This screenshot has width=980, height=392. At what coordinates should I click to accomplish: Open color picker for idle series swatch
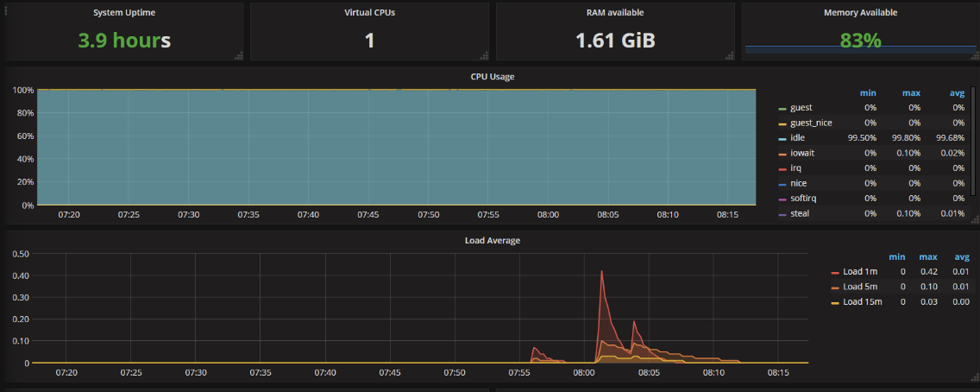(782, 139)
